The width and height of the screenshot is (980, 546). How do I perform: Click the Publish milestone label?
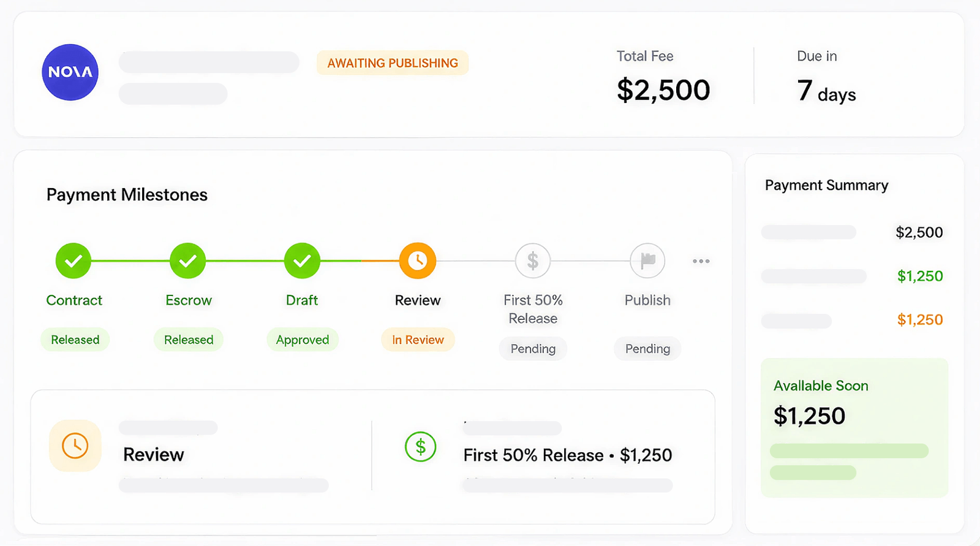[x=647, y=300]
